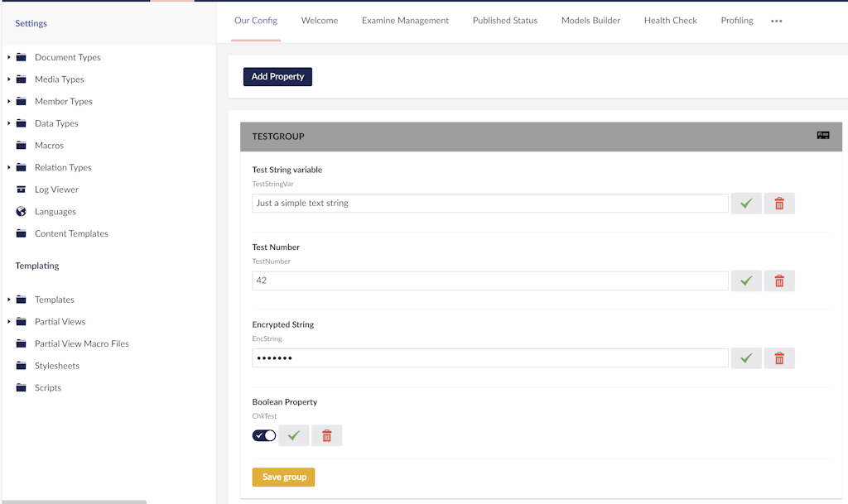Select the Languages globe icon
The image size is (848, 504).
pyautogui.click(x=21, y=211)
